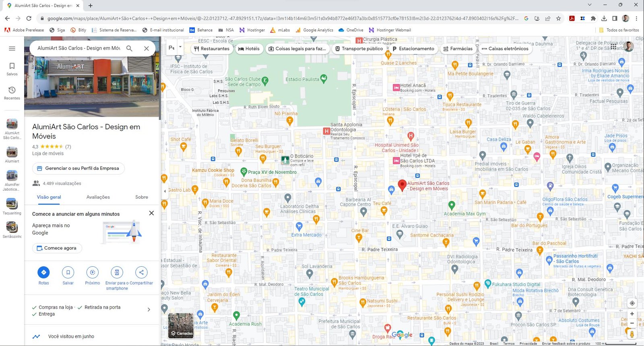644x346 pixels.
Task: Expand the service options chevron beside Retirada na porta
Action: [149, 310]
